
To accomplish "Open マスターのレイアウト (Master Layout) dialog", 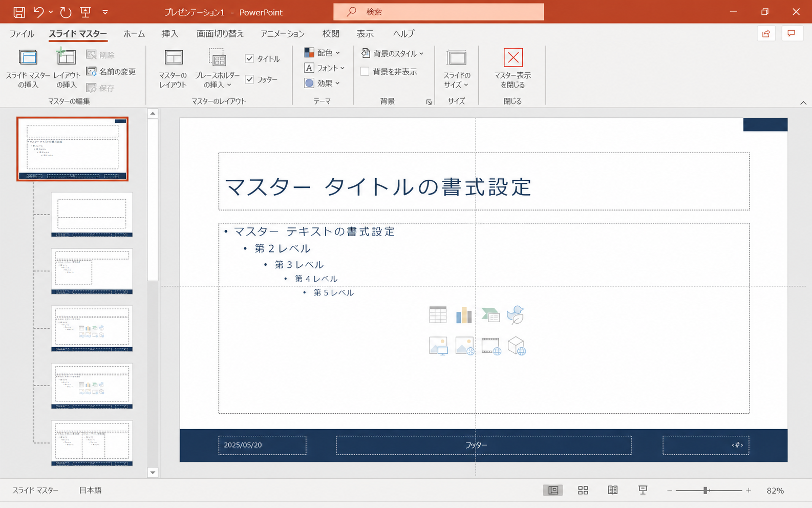I will 173,69.
